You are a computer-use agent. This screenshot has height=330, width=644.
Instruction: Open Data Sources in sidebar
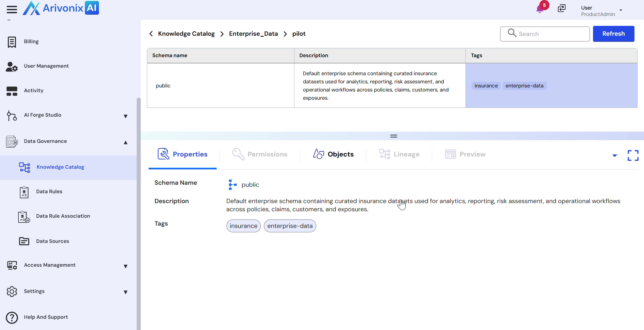pyautogui.click(x=53, y=241)
